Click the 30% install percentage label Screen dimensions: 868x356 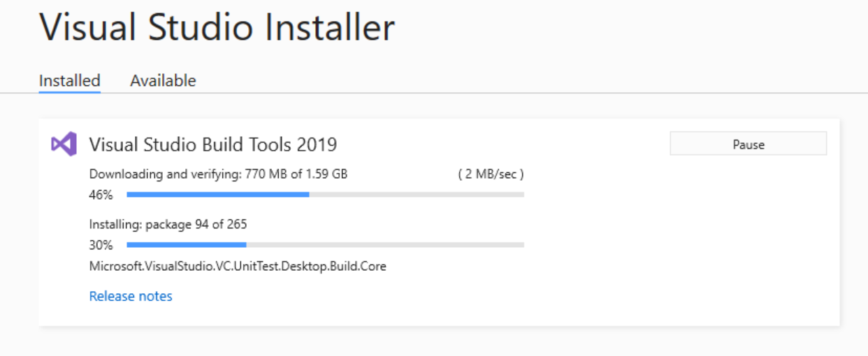click(101, 245)
